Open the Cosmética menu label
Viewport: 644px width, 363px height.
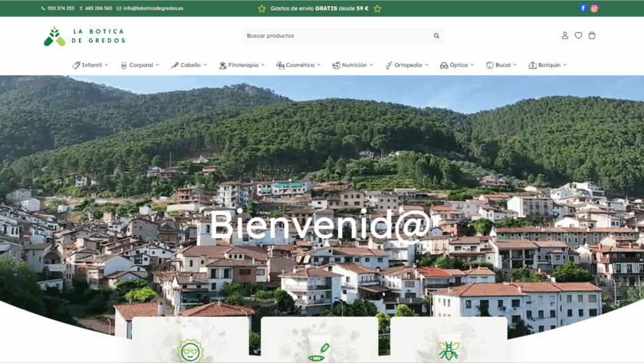(300, 65)
